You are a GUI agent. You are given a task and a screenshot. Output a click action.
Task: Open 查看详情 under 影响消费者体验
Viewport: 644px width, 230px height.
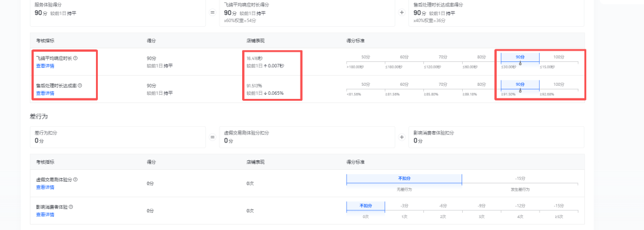click(x=45, y=215)
